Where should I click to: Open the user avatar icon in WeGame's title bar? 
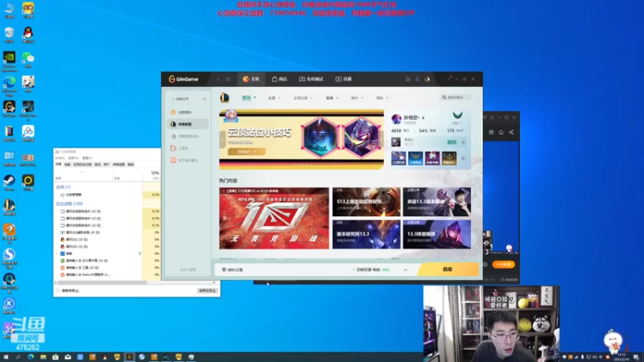click(x=427, y=79)
